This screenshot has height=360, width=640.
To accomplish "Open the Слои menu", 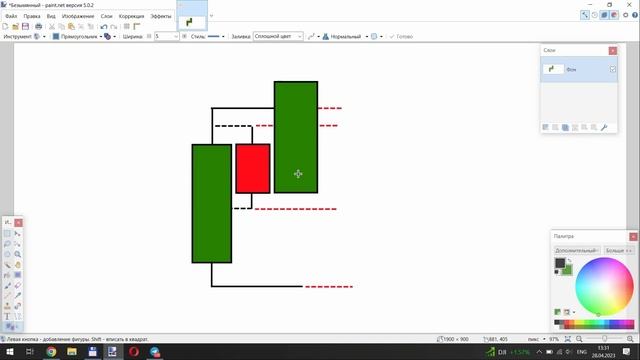I will point(106,16).
